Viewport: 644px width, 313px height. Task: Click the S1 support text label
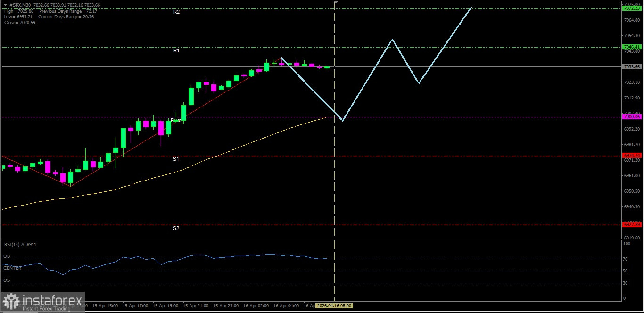[176, 159]
